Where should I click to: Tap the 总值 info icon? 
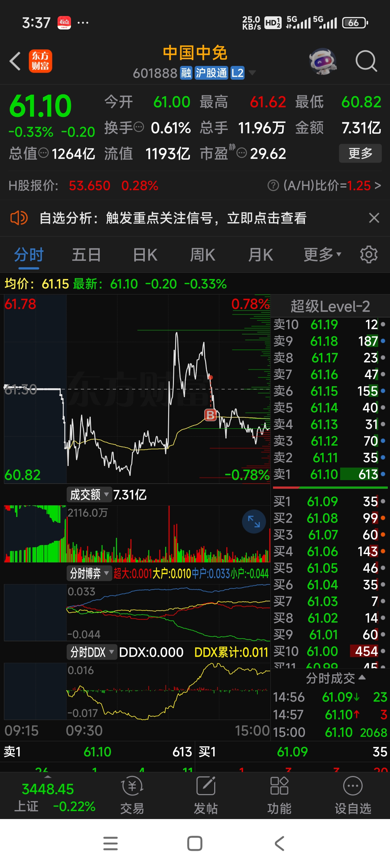pyautogui.click(x=43, y=153)
